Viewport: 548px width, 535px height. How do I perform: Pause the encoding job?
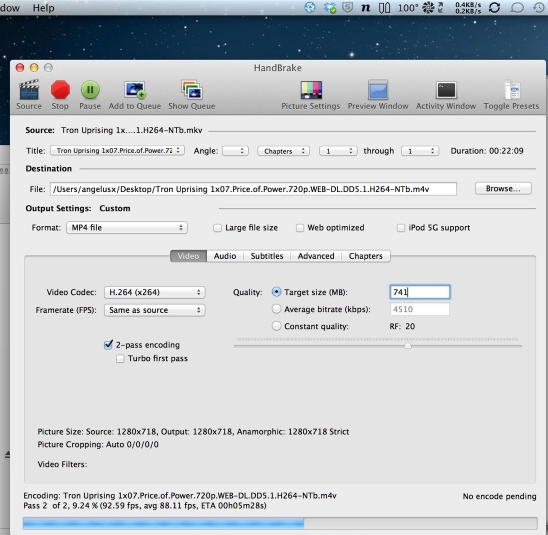pos(90,90)
